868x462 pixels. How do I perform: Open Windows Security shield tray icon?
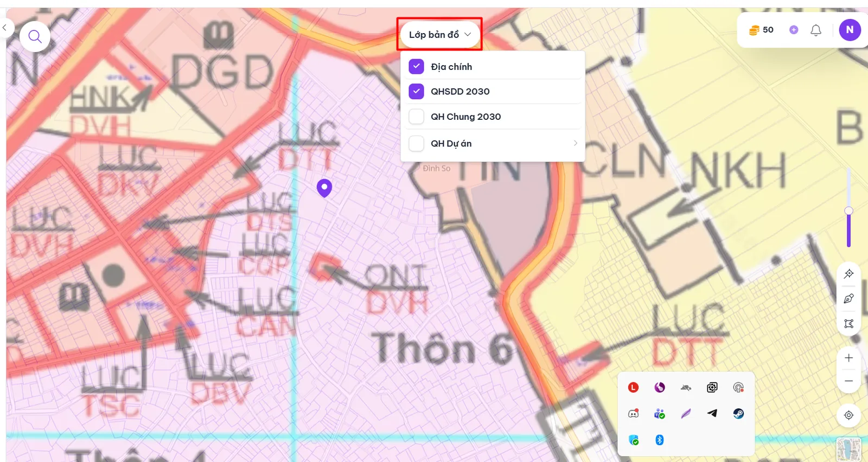pyautogui.click(x=633, y=440)
